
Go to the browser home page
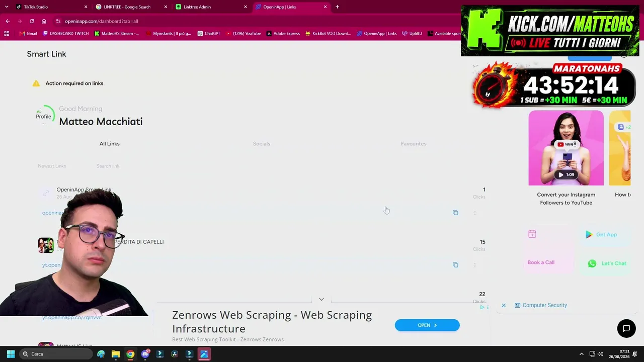point(44,21)
